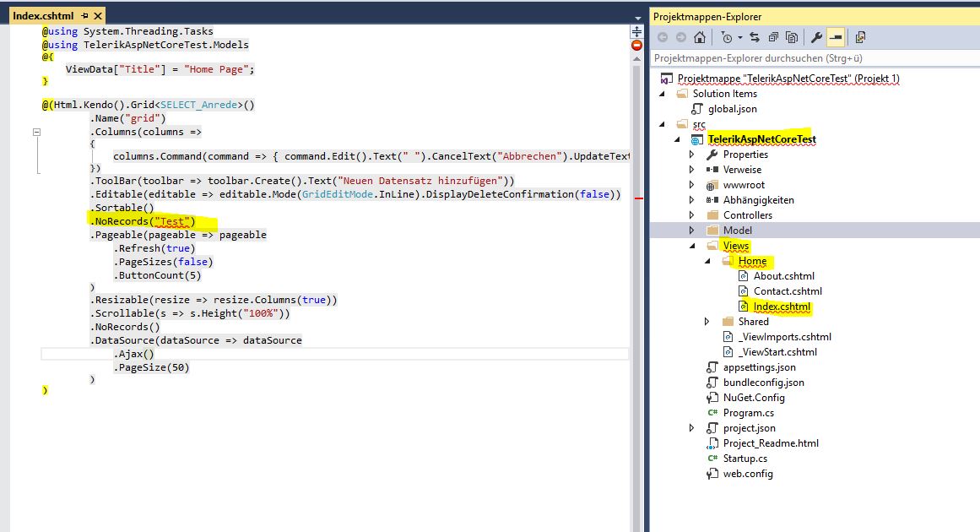The width and height of the screenshot is (980, 532).
Task: Select the Controllers folder
Action: (x=747, y=215)
